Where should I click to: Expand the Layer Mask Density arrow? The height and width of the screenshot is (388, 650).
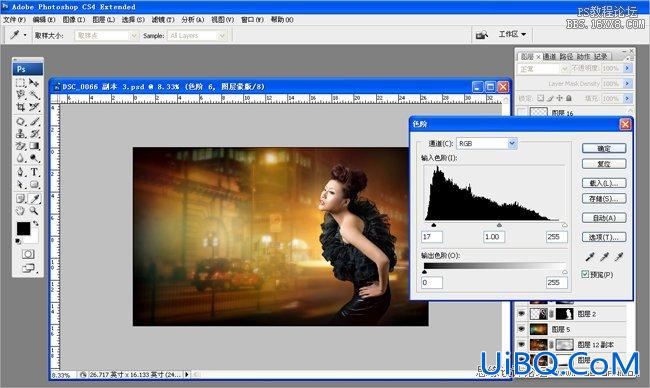pyautogui.click(x=628, y=83)
